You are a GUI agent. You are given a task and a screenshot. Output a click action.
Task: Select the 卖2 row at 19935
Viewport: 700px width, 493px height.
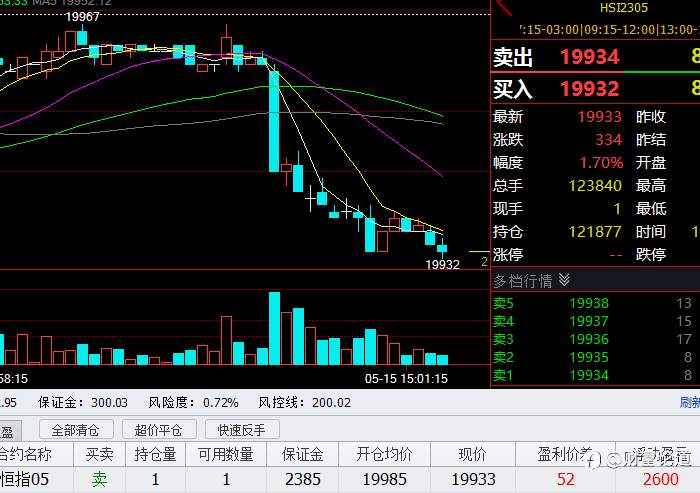[595, 357]
